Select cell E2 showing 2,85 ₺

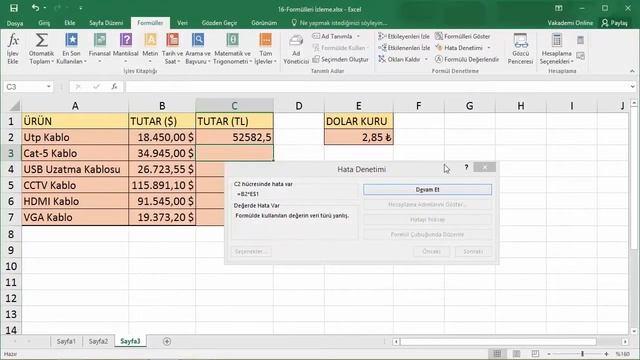(x=359, y=137)
